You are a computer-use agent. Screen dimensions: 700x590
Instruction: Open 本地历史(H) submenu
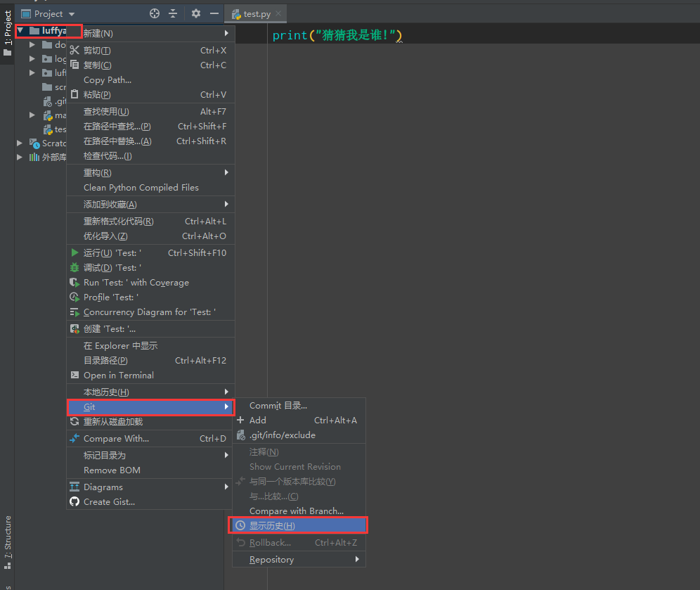(x=150, y=392)
